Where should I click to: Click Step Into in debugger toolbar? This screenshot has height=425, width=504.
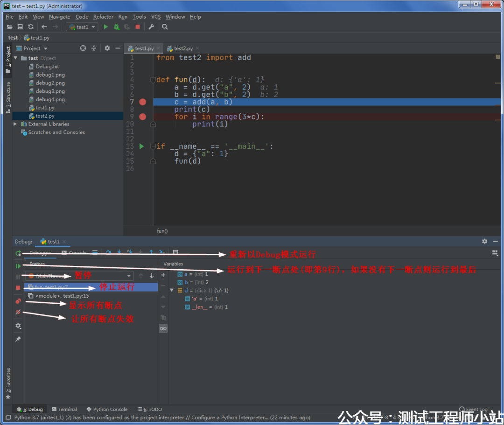(x=119, y=252)
